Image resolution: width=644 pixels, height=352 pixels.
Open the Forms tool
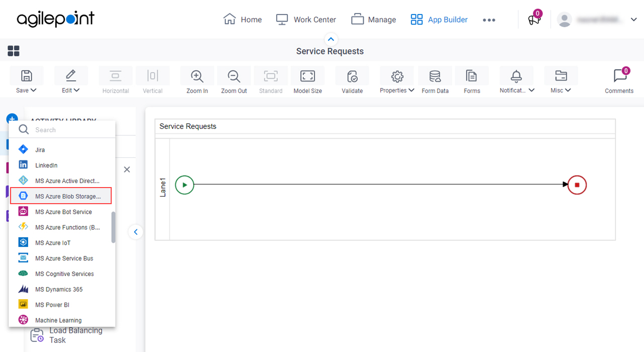pos(471,76)
